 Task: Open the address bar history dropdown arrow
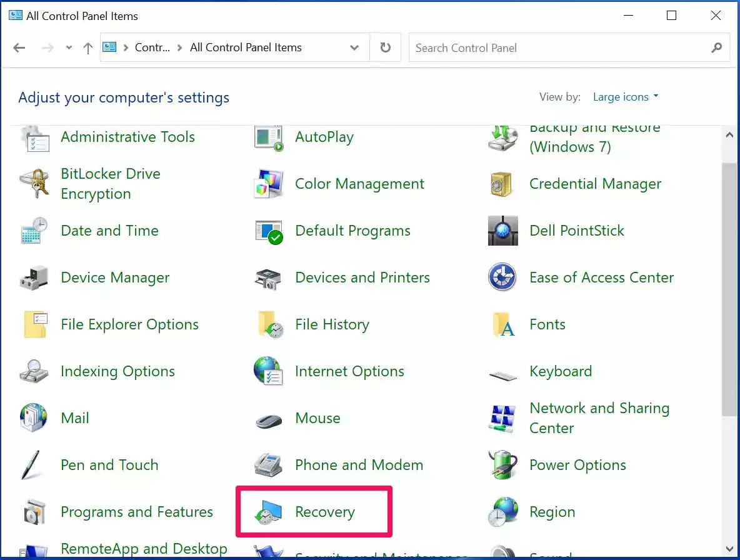coord(354,48)
